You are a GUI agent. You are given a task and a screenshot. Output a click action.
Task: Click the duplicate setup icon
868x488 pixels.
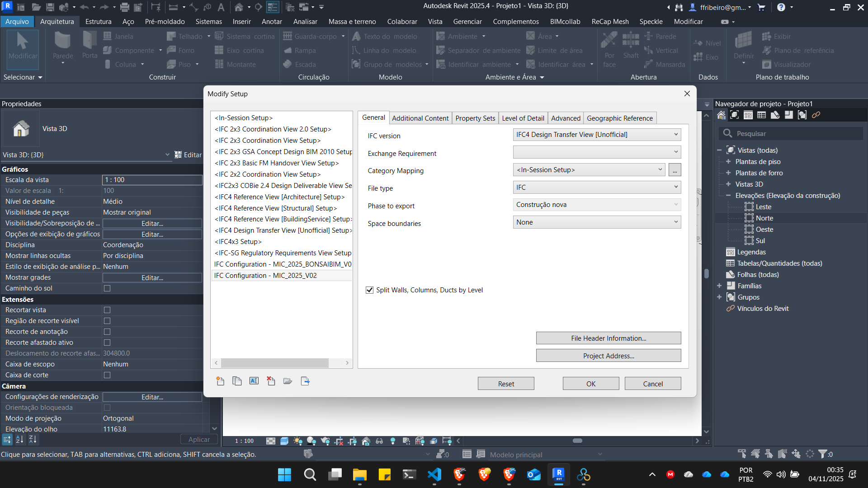(x=237, y=381)
